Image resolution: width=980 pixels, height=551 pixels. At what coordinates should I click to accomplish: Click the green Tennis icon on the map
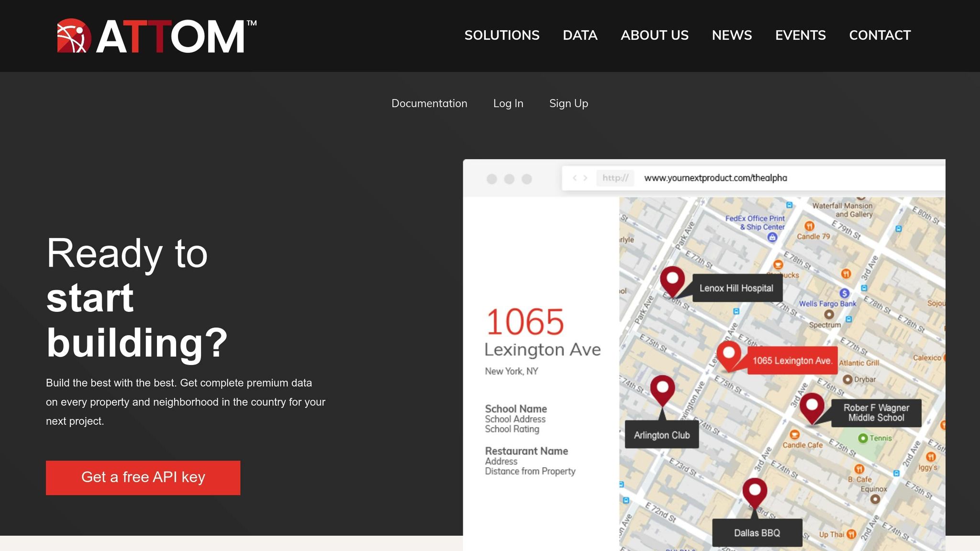pyautogui.click(x=862, y=438)
